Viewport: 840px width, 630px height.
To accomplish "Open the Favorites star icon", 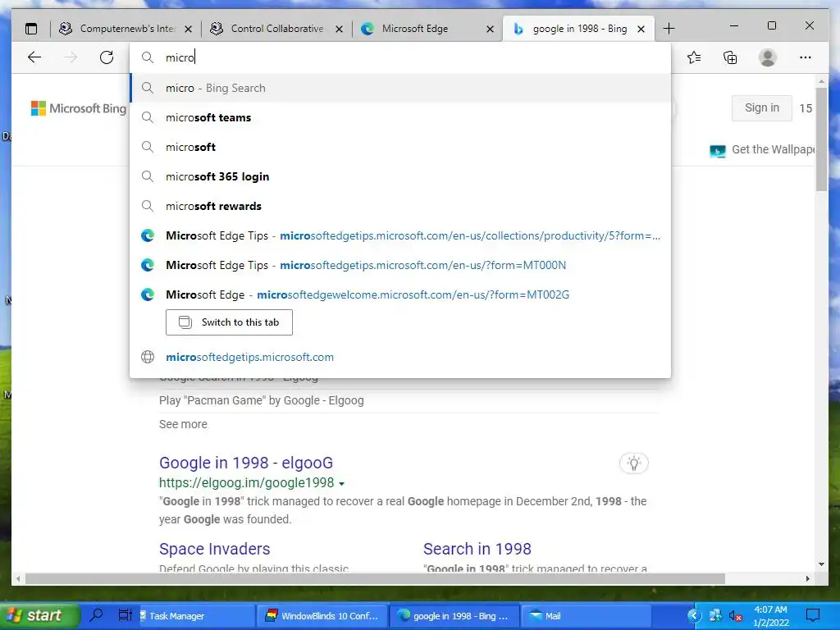I will (694, 57).
